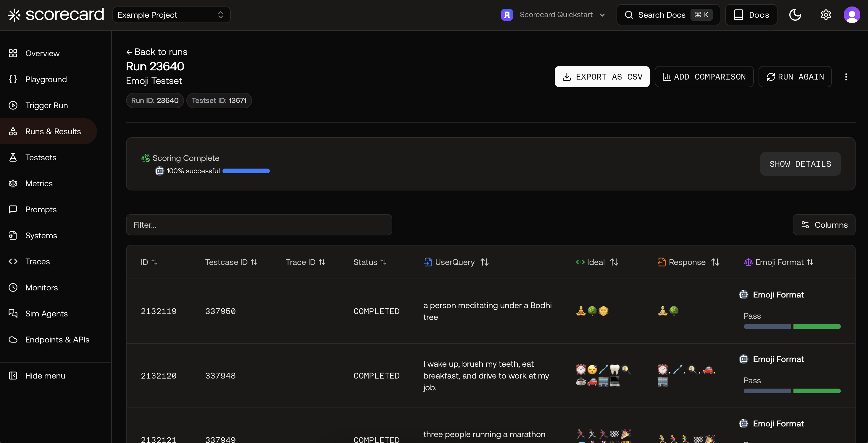Open Overview in the sidebar
The height and width of the screenshot is (443, 868).
coord(43,53)
